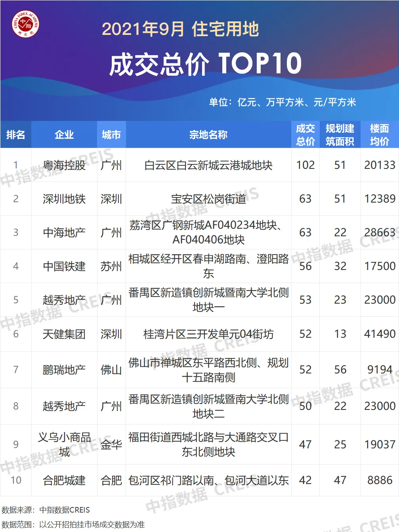Select plot name ending 地块一
Viewport: 399px width, 532px height.
click(208, 300)
